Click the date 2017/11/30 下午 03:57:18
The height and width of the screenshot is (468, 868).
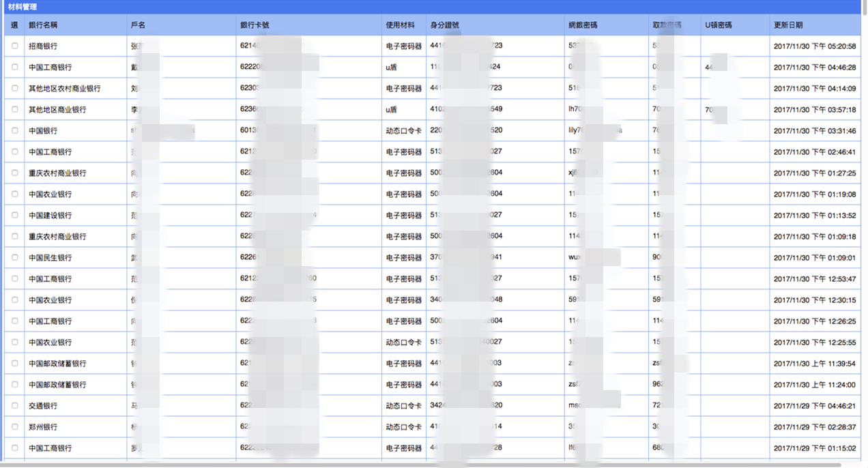coord(815,110)
